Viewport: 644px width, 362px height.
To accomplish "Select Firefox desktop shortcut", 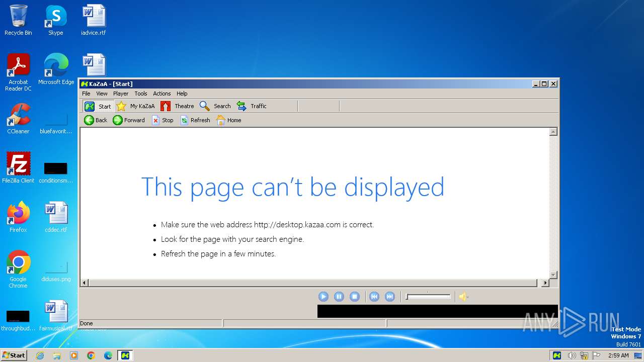I will [18, 217].
